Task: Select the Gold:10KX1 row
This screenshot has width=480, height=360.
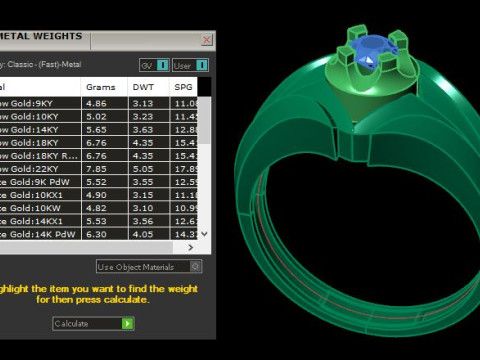Action: click(99, 195)
